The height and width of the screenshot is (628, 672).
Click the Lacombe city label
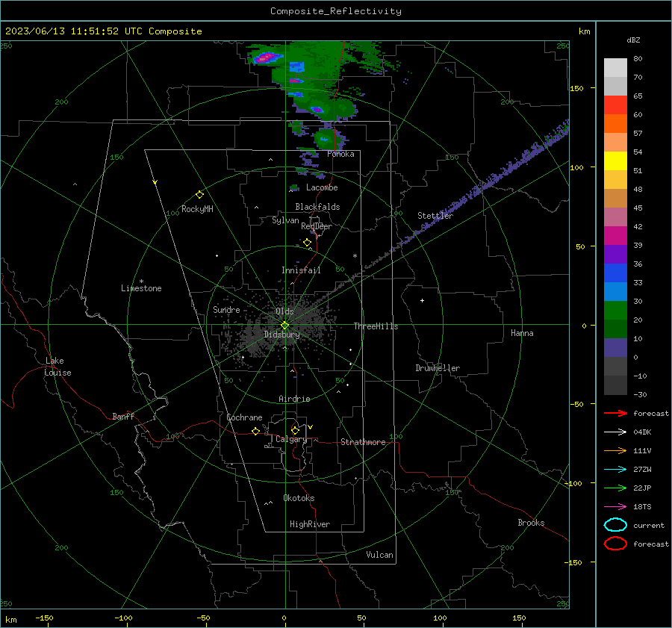click(x=322, y=187)
